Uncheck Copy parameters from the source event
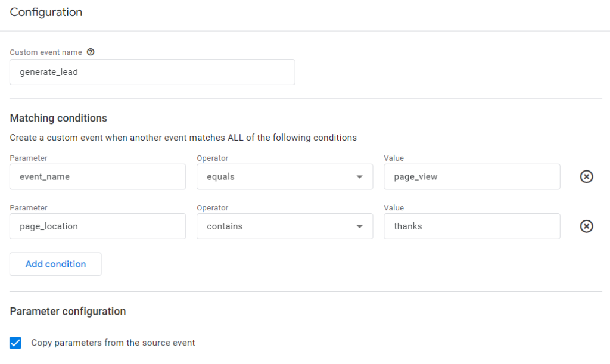This screenshot has width=610, height=364. tap(15, 343)
